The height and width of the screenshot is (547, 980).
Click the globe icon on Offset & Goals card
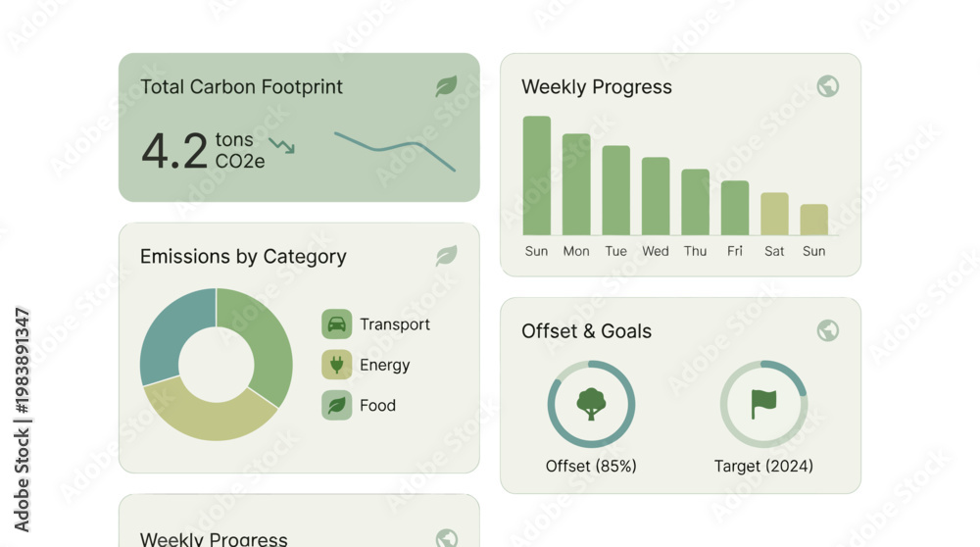pyautogui.click(x=827, y=330)
